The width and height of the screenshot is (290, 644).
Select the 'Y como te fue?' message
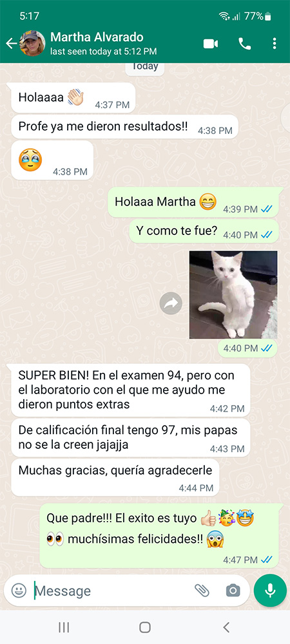(204, 231)
